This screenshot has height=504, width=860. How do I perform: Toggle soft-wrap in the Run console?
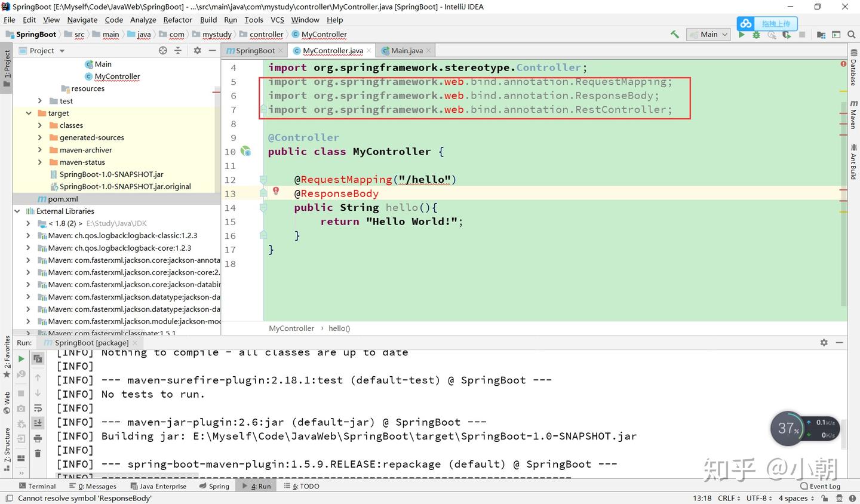point(38,408)
